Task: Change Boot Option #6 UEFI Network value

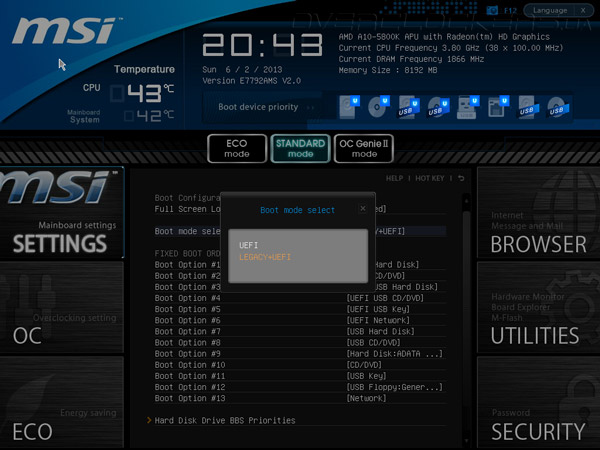Action: point(378,320)
